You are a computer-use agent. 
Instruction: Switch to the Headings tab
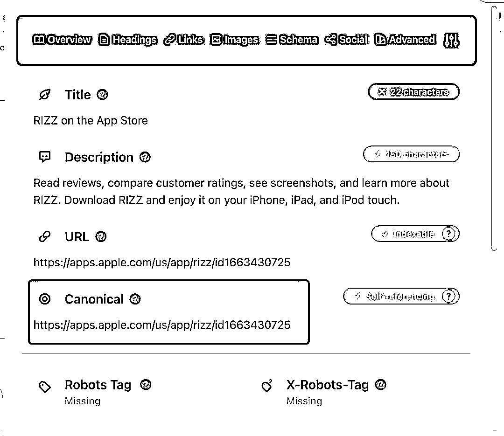(x=127, y=40)
